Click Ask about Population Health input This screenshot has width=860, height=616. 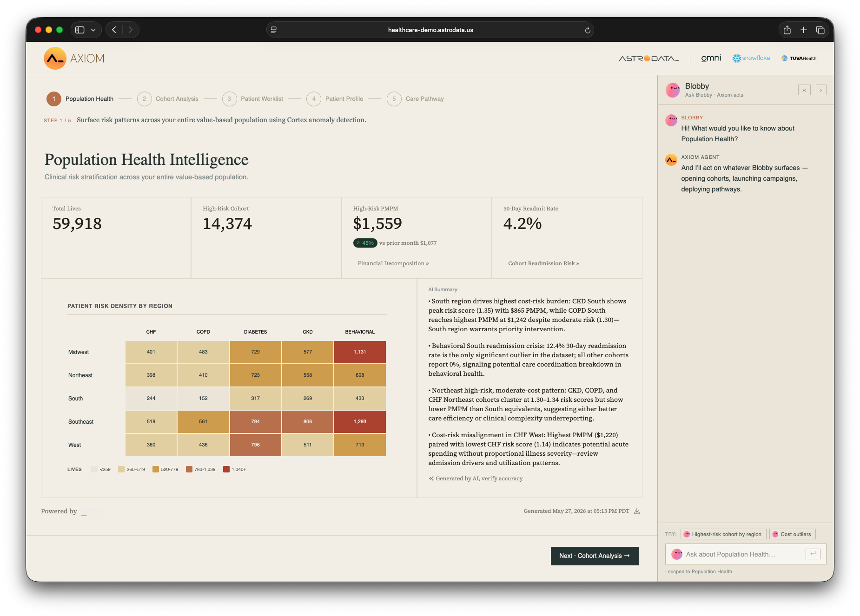pos(746,554)
